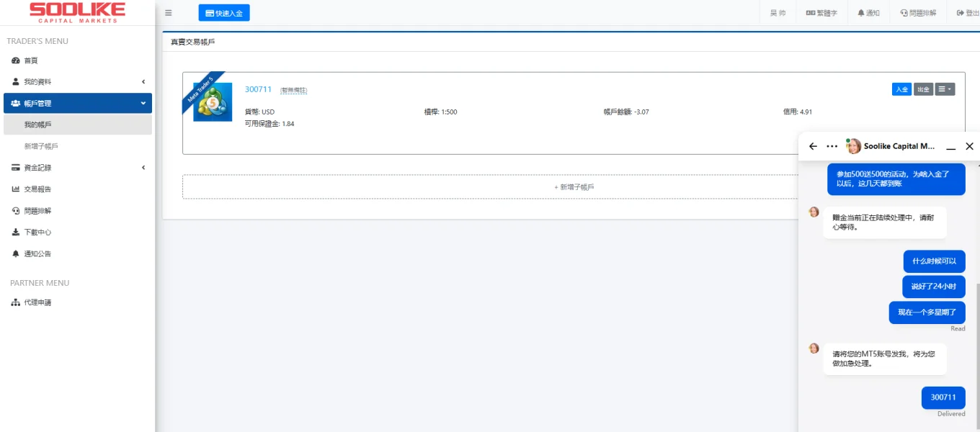Click the bell icon beside top-bar 通知

pyautogui.click(x=861, y=13)
